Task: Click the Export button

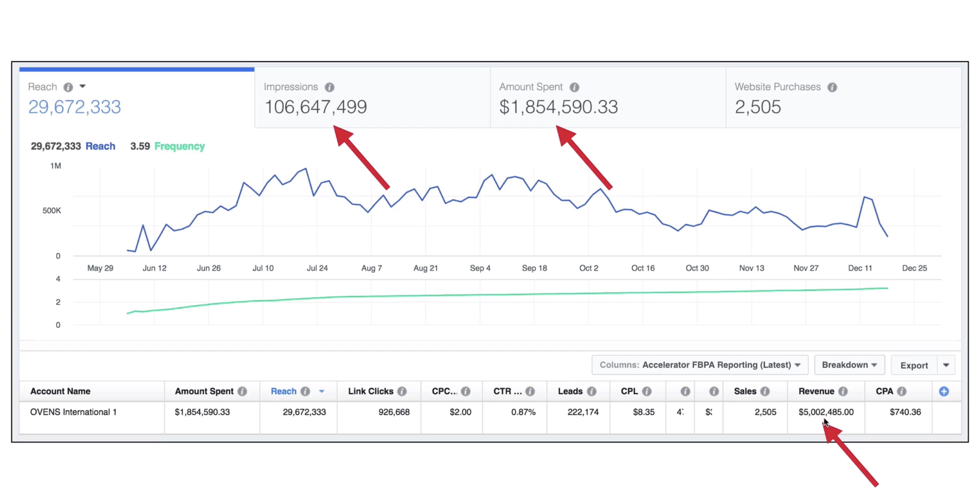Action: 913,365
